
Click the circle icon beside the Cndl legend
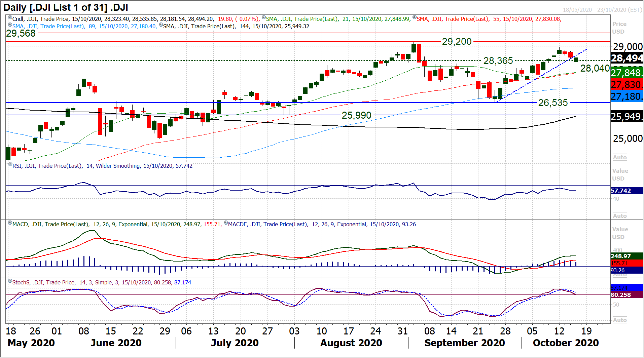(x=10, y=18)
